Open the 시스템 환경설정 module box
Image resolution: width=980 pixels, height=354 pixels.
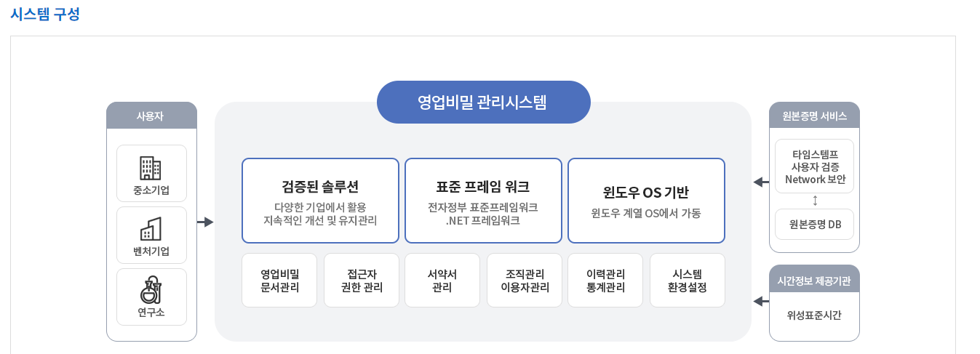pos(688,281)
